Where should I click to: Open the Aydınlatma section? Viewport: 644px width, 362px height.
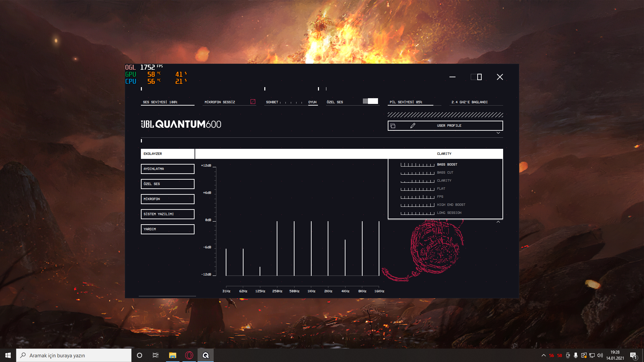coord(167,169)
